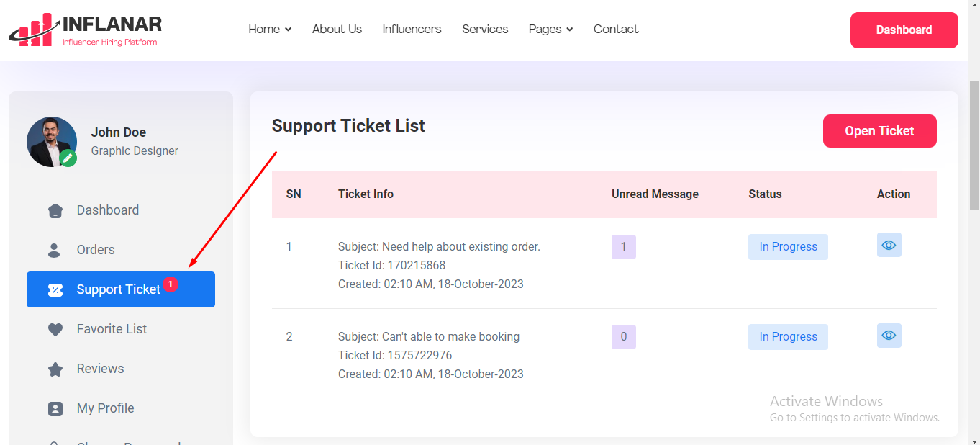This screenshot has height=445, width=980.
Task: View ticket 1575722976 using eye icon
Action: (x=889, y=336)
